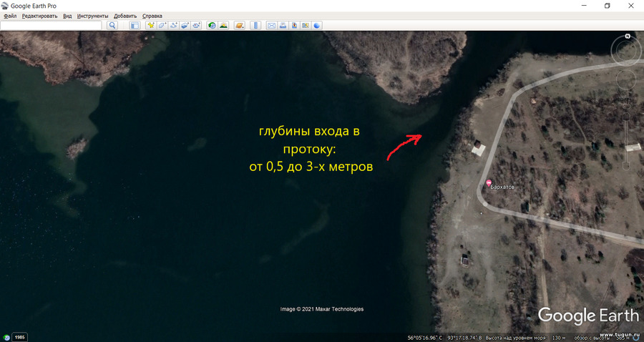Click the Image © 2021 Maxar Technologies text
Viewport: 644px width, 342px height.
[x=321, y=309]
